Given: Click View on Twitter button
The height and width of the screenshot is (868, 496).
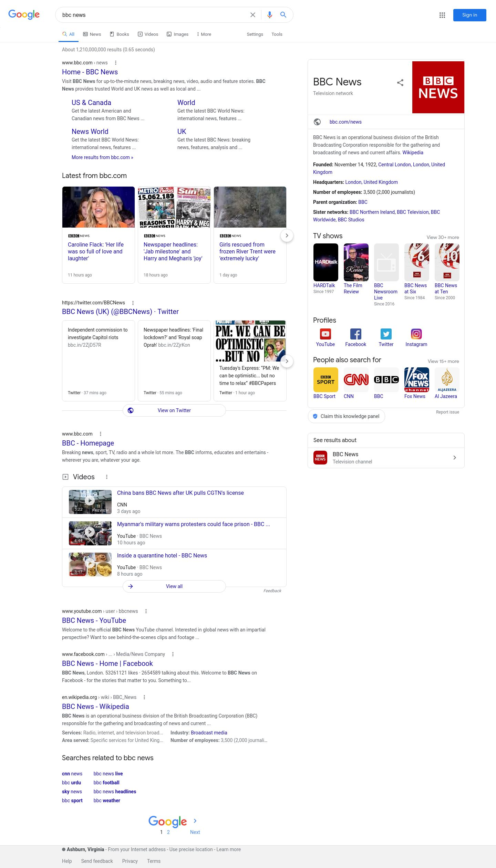Looking at the screenshot, I should (174, 410).
